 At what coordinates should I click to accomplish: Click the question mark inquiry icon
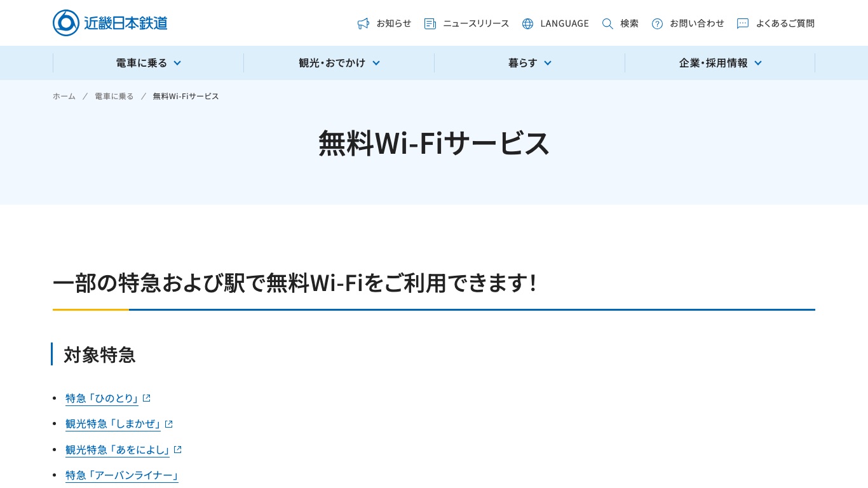pyautogui.click(x=657, y=24)
